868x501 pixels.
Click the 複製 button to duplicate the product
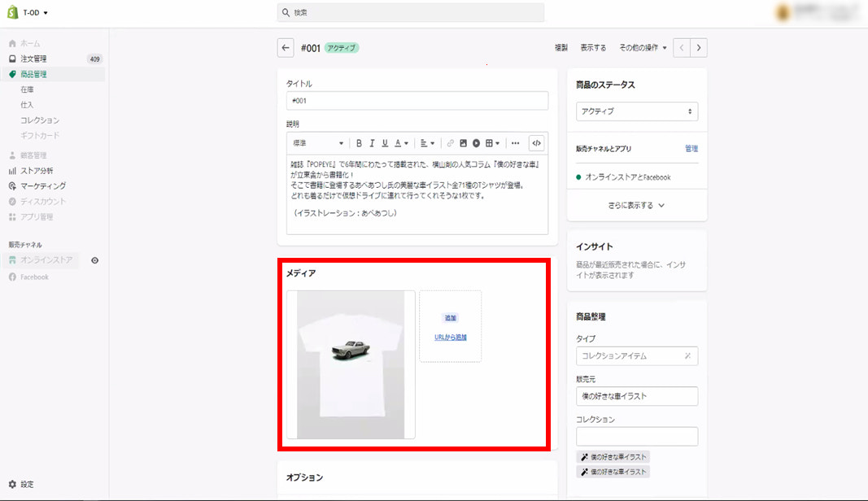tap(564, 47)
